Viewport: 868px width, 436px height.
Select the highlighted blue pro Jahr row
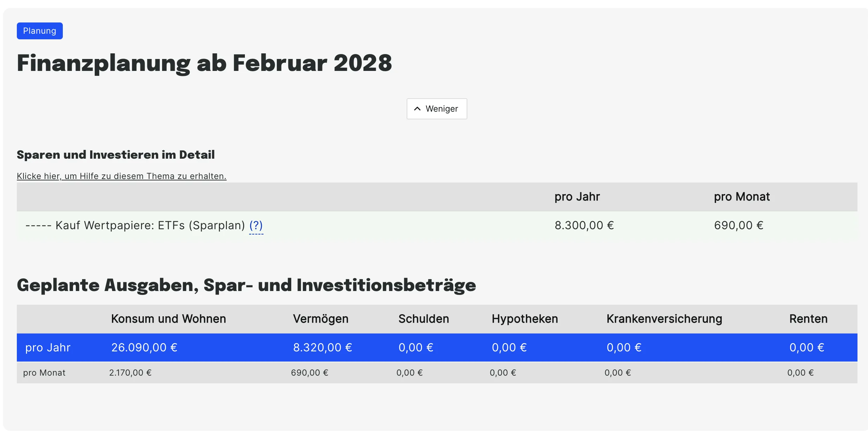point(437,348)
